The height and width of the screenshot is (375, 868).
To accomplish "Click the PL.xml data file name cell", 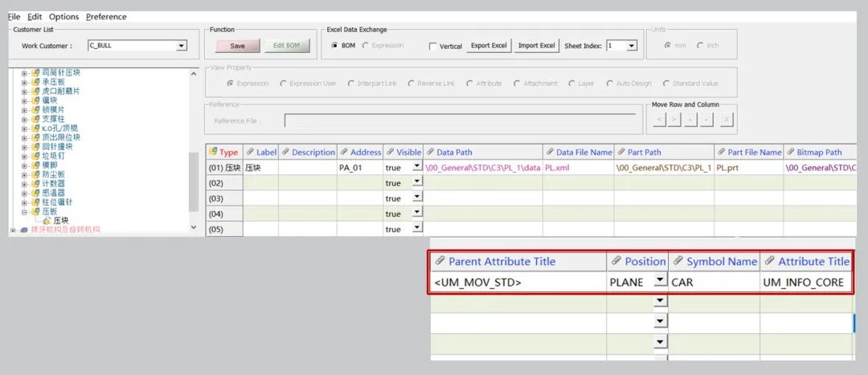I will (579, 167).
